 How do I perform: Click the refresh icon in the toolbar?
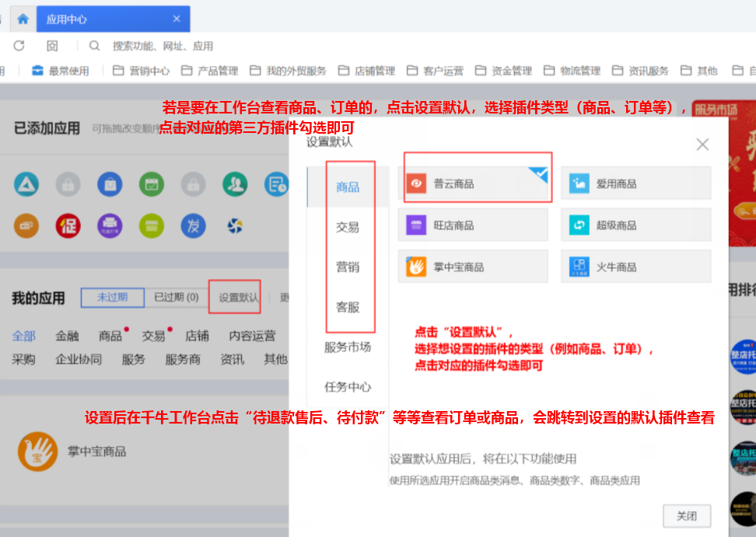(x=19, y=46)
